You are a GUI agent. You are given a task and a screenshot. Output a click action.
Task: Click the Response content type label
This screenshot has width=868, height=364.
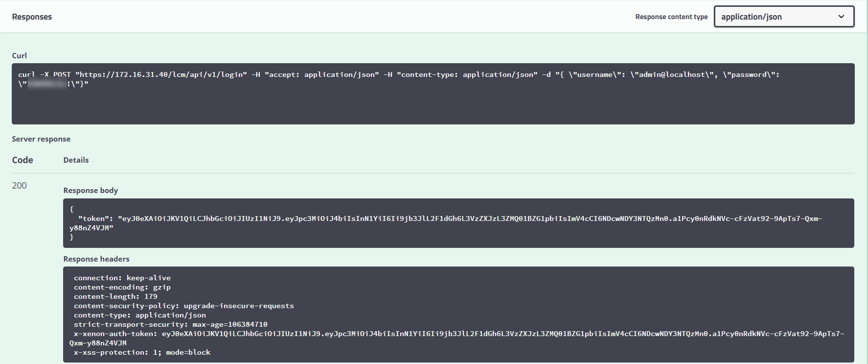click(x=671, y=17)
